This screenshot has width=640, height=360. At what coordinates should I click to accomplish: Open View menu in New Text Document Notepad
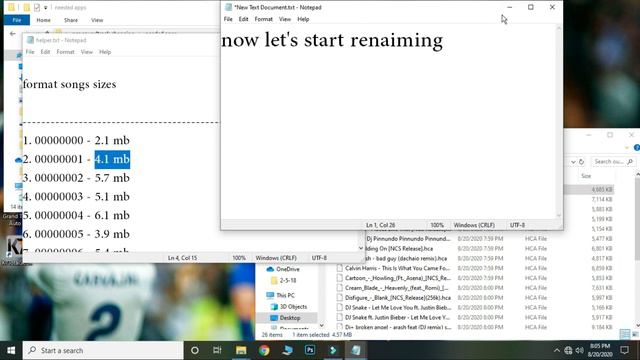point(284,19)
